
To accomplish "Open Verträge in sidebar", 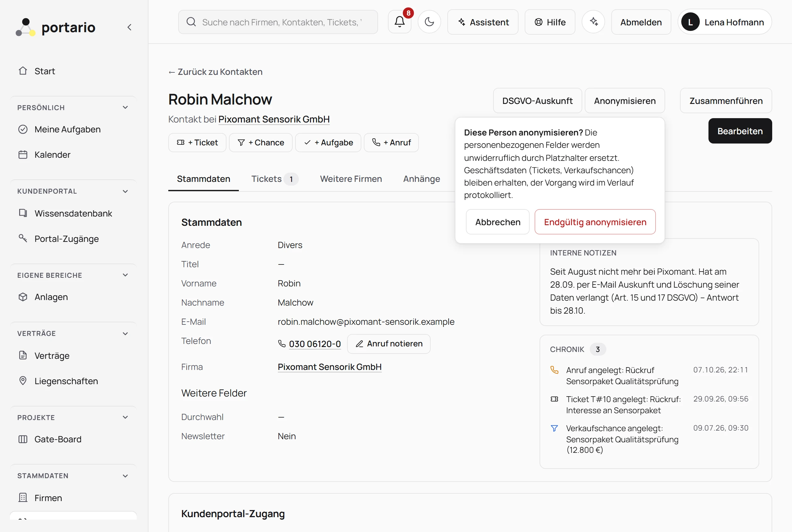I will pyautogui.click(x=73, y=356).
